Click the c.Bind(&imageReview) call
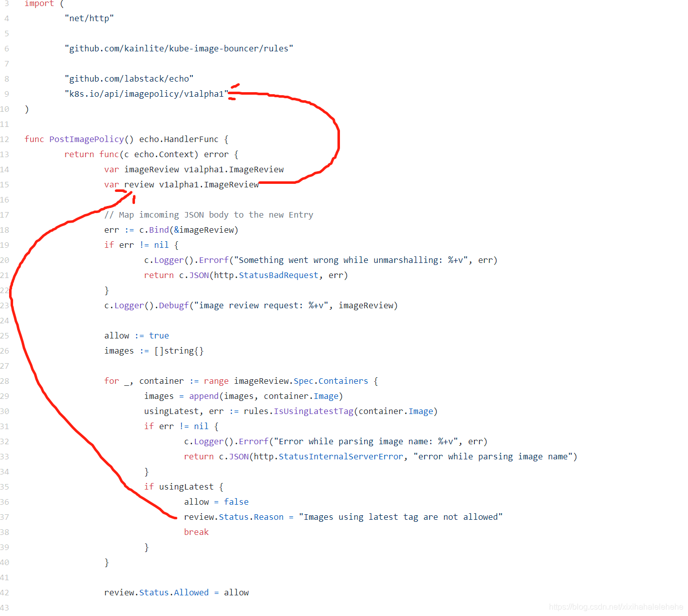The image size is (688, 616). point(188,230)
